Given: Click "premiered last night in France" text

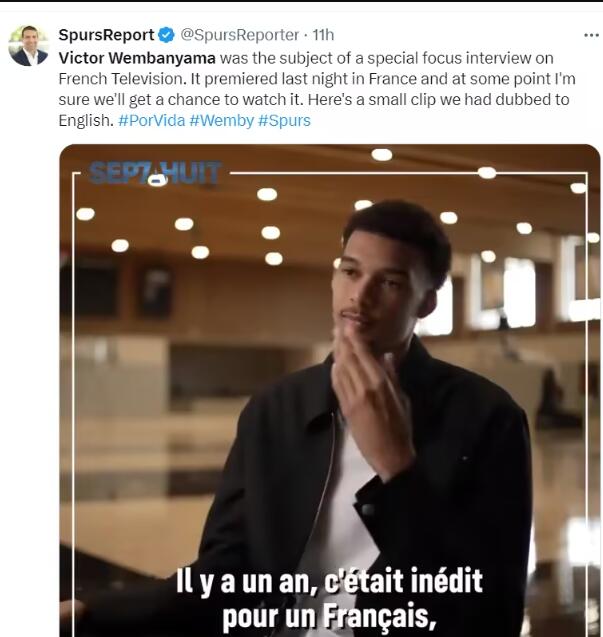Looking at the screenshot, I should click(x=311, y=79).
